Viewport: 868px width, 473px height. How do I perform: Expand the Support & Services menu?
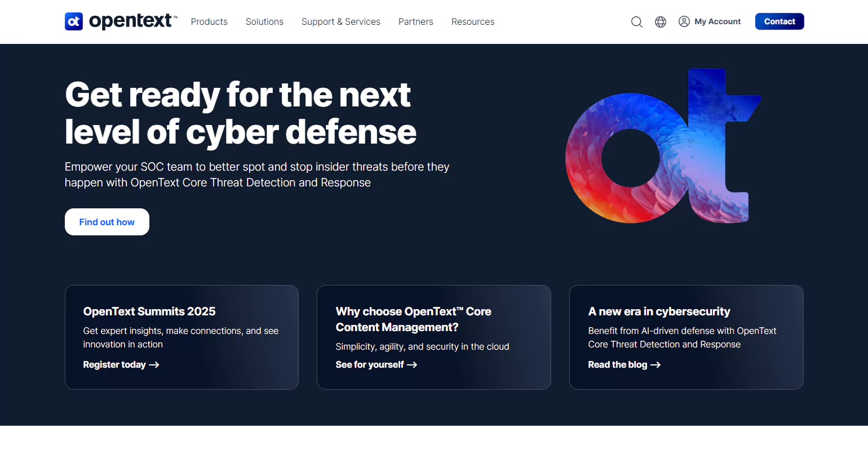(x=341, y=21)
